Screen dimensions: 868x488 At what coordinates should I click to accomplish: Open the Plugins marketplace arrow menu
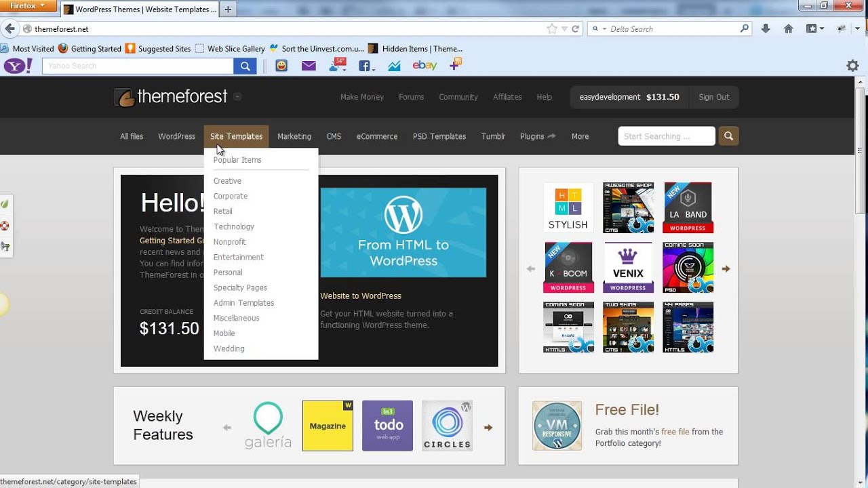pos(538,136)
